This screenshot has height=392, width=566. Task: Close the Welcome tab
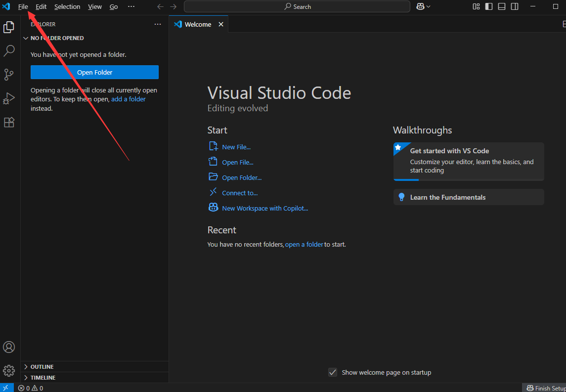(x=221, y=24)
